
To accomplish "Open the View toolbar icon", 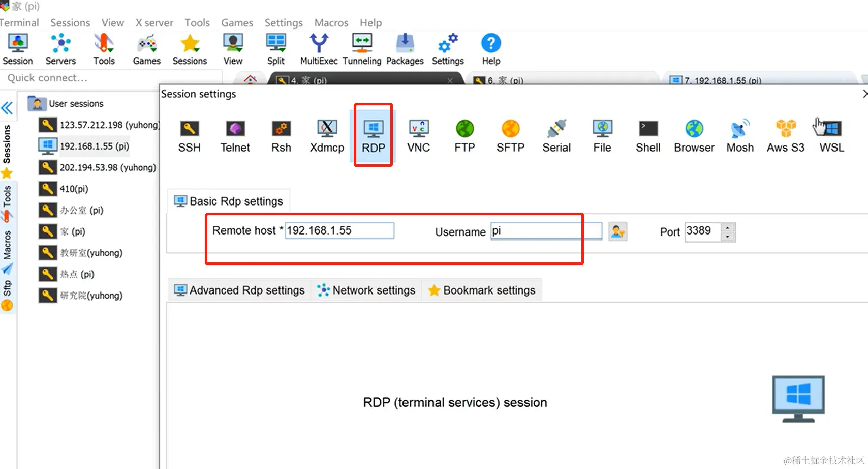I will (233, 49).
